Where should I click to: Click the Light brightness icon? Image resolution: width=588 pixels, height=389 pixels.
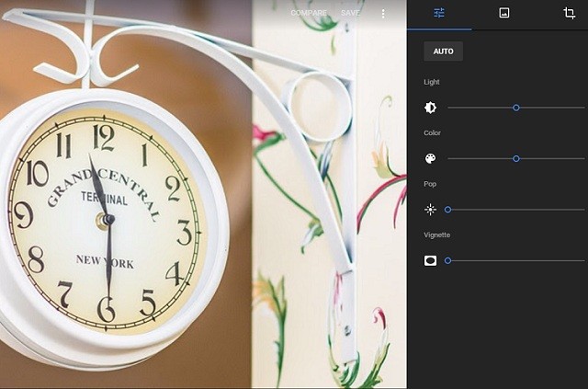(430, 108)
